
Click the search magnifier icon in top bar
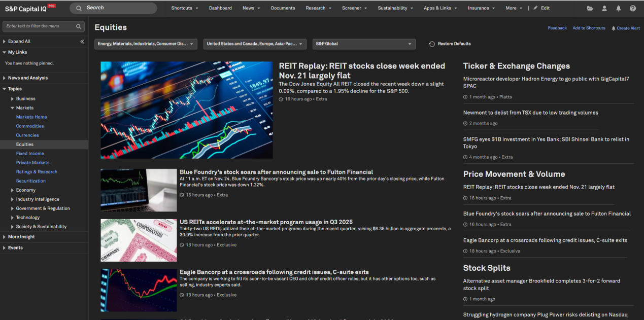79,8
